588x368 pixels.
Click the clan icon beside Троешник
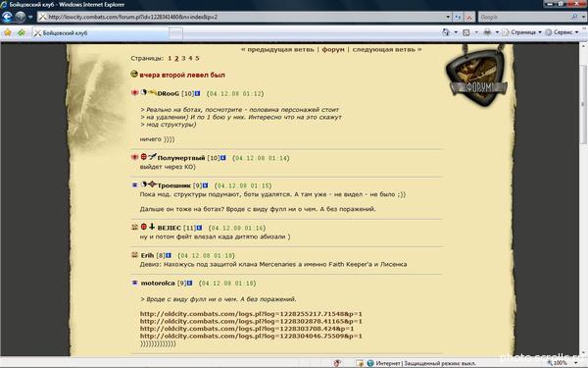tap(152, 184)
